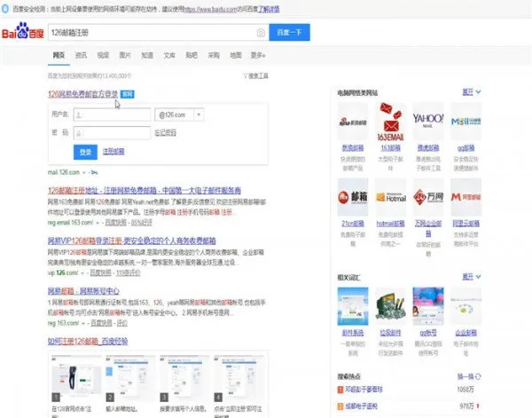Click the 万网 icon

pos(428,197)
